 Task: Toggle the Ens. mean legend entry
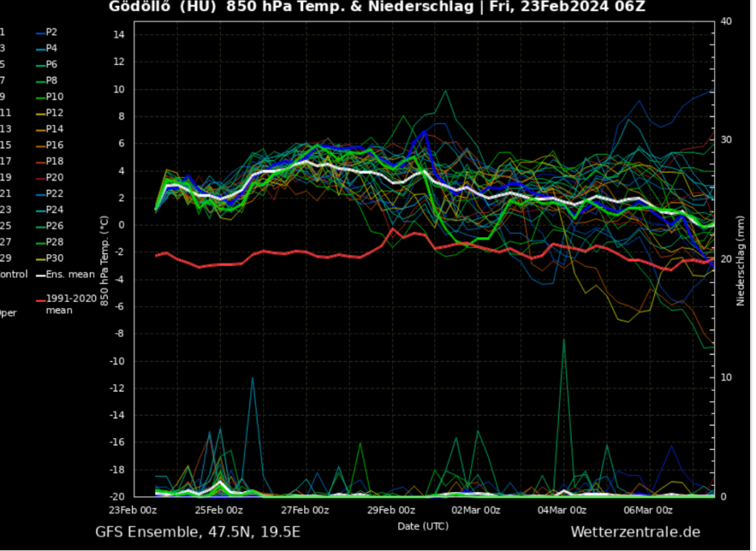pos(69,274)
